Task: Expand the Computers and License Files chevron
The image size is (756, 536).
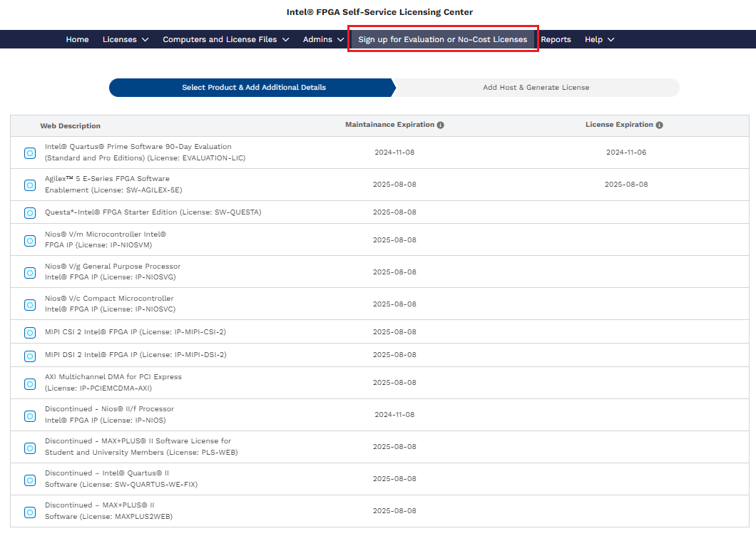Action: point(285,39)
